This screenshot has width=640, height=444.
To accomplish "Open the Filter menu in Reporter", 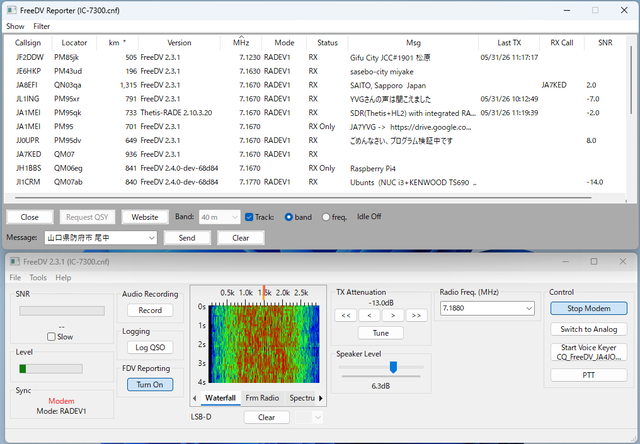I will 42,26.
